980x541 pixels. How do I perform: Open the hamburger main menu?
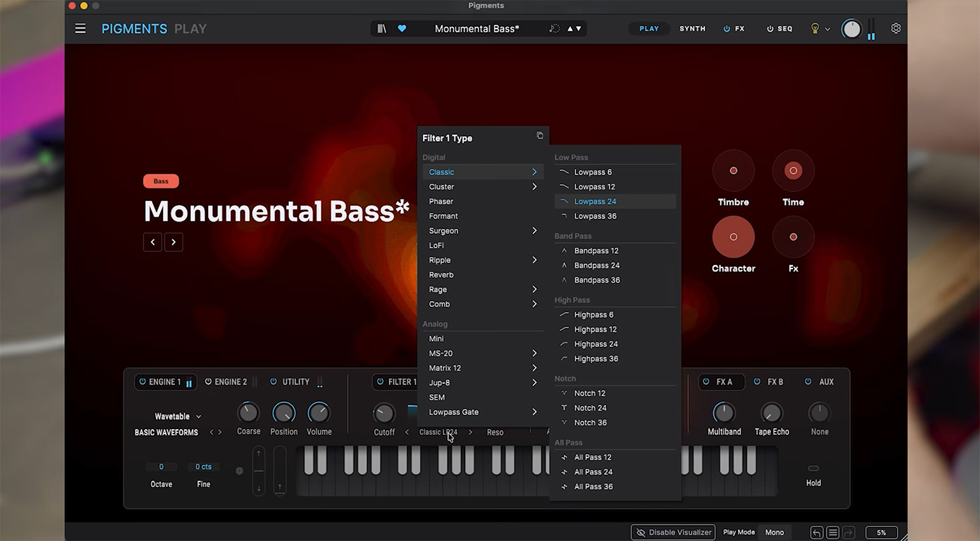click(x=80, y=29)
